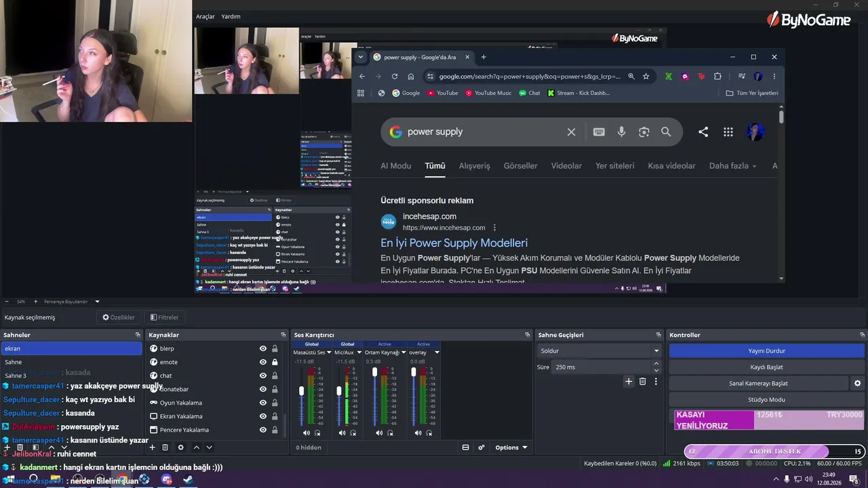Image resolution: width=868 pixels, height=488 pixels.
Task: Hide the blerp source
Action: click(263, 348)
